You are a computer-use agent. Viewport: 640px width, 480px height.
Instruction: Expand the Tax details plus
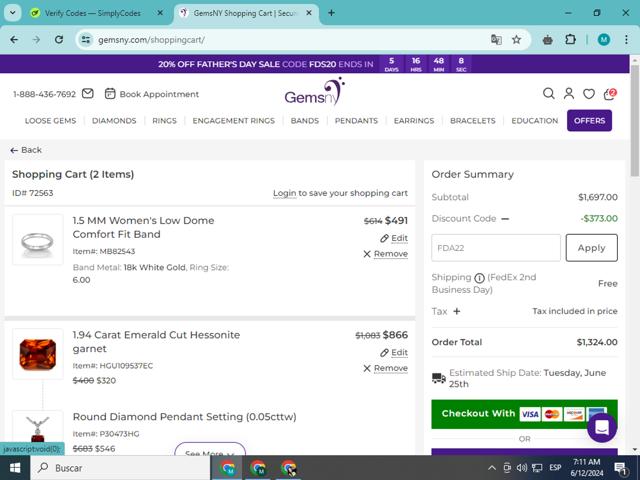click(457, 311)
